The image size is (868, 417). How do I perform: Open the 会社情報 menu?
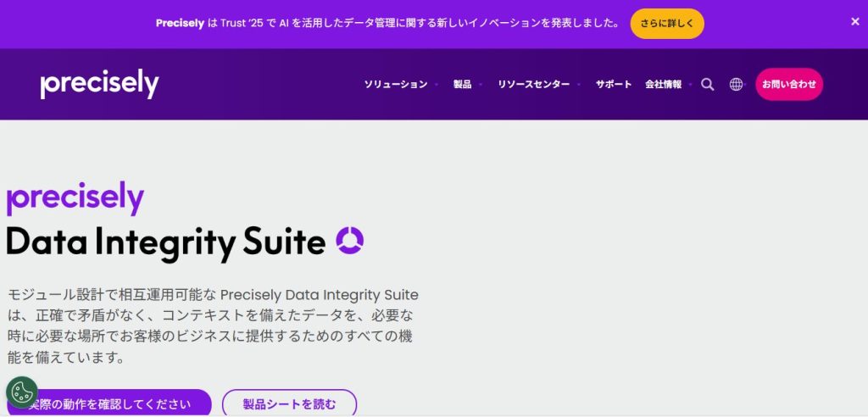[x=663, y=85]
